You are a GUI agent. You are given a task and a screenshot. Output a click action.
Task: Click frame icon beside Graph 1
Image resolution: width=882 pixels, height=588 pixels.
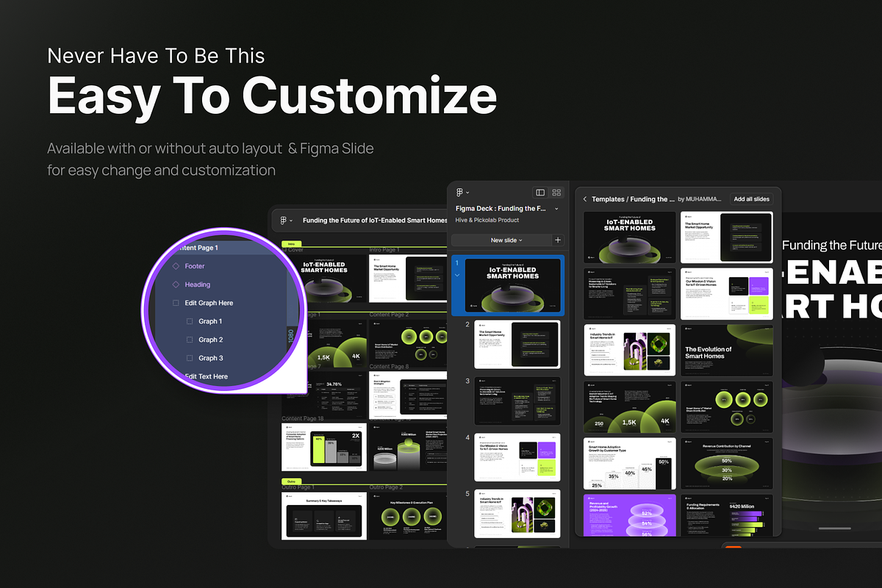pyautogui.click(x=190, y=321)
